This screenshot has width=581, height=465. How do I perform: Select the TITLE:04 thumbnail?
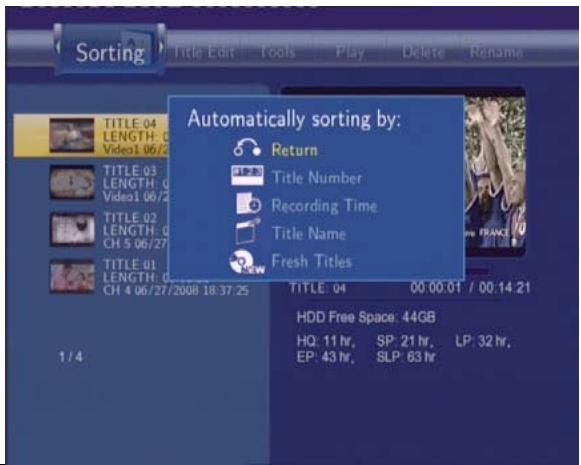coord(72,135)
